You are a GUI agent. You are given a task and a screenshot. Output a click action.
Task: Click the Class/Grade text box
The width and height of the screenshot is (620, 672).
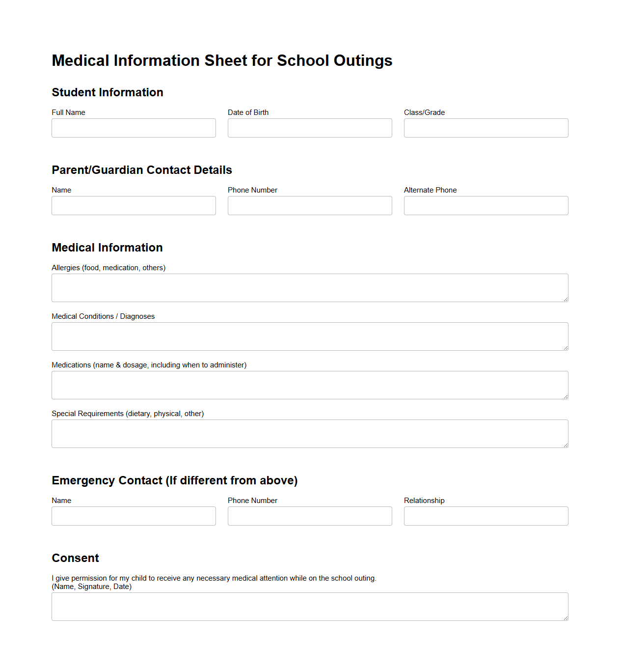[485, 128]
